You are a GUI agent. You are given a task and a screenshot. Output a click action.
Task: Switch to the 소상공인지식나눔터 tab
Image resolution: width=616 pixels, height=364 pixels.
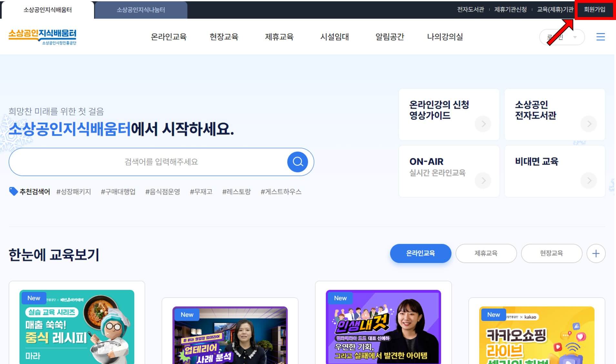pos(140,10)
